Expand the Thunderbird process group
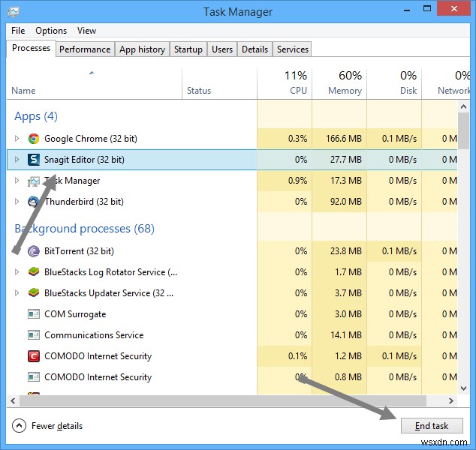The width and height of the screenshot is (476, 450). pos(17,201)
